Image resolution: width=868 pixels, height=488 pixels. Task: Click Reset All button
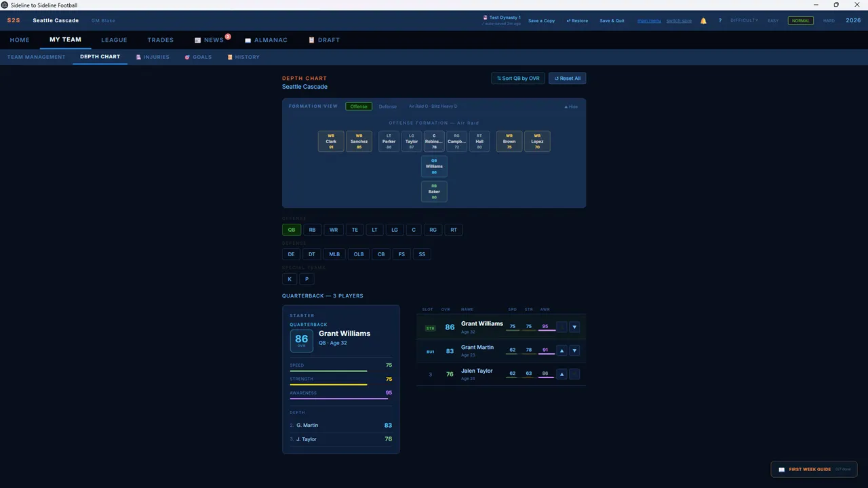point(568,79)
